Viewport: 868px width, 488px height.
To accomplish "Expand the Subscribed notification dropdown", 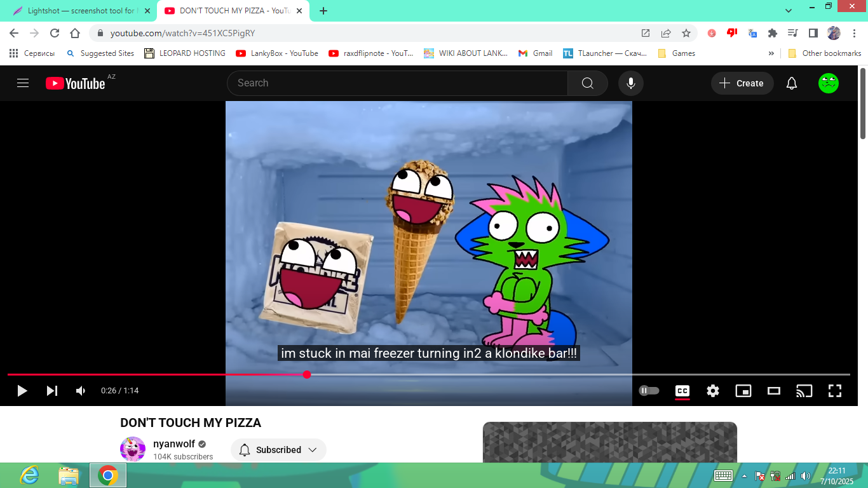I will [278, 450].
